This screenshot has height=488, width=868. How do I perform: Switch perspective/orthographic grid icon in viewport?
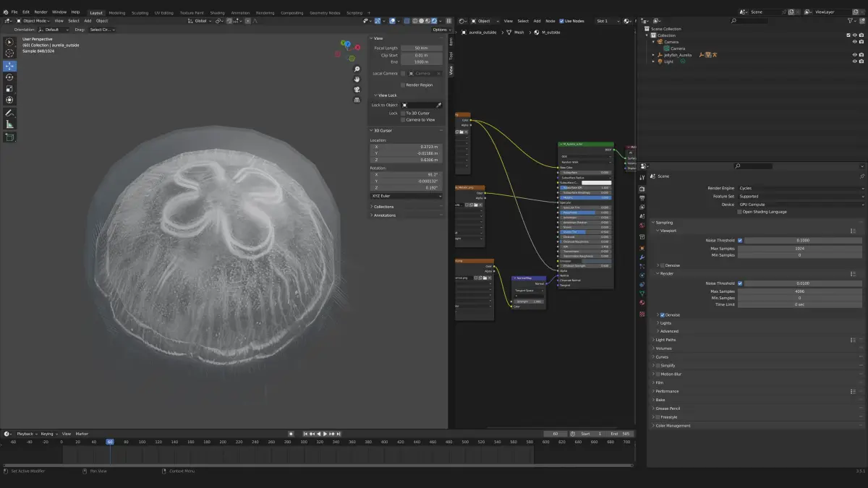[x=357, y=100]
